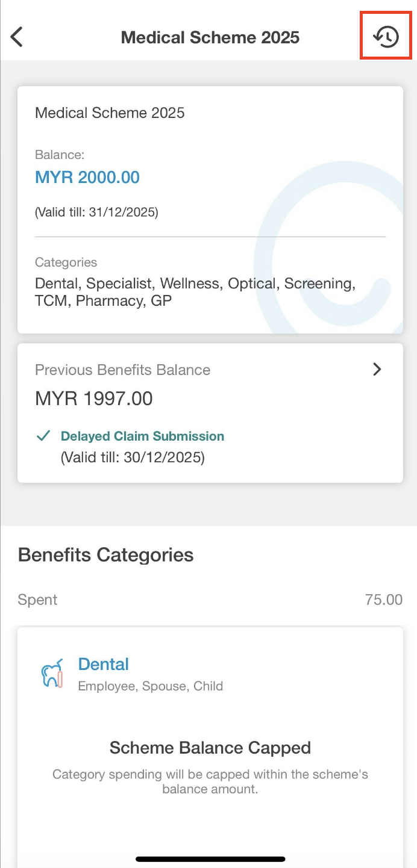The image size is (417, 868).
Task: Tap the Medical Scheme 2025 header title
Action: (210, 37)
